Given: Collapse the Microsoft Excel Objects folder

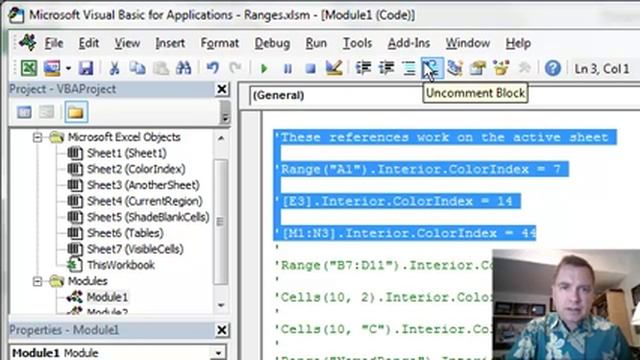Looking at the screenshot, I should point(38,137).
